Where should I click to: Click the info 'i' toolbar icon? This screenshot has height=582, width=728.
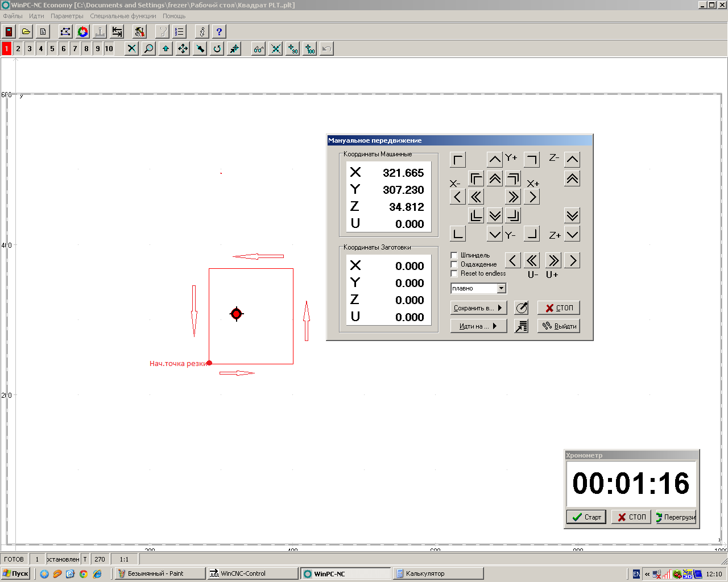click(202, 32)
